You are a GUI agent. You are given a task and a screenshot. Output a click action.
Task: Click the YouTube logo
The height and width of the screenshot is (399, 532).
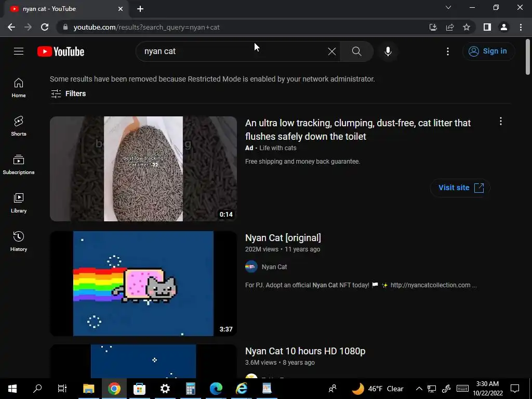[x=61, y=51]
